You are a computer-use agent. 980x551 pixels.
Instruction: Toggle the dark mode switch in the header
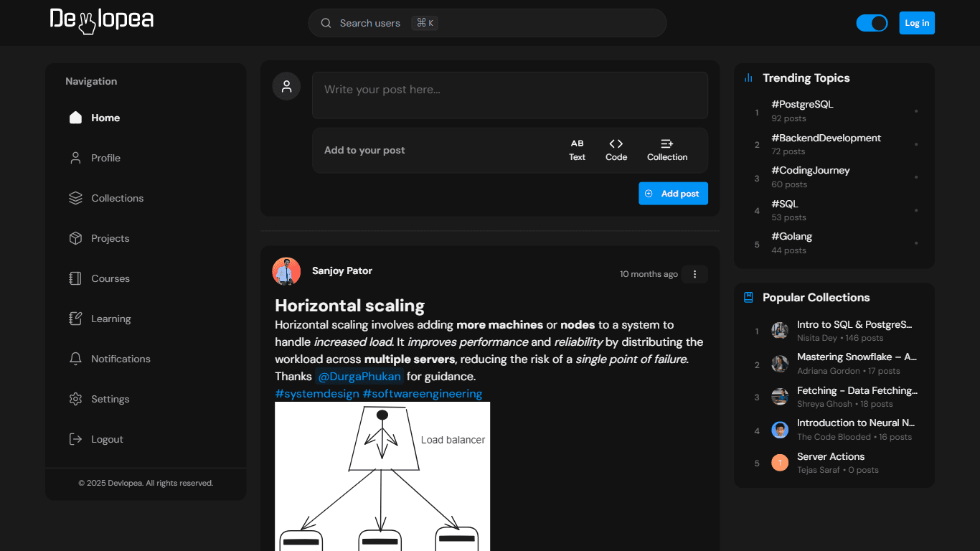(x=872, y=23)
